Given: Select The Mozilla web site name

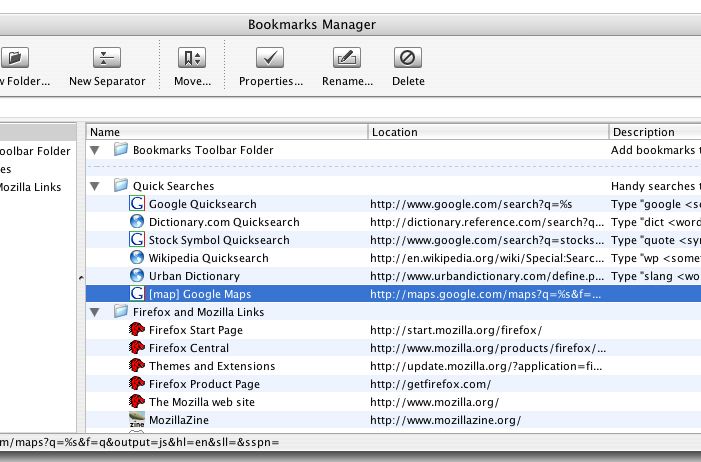Looking at the screenshot, I should [x=202, y=402].
